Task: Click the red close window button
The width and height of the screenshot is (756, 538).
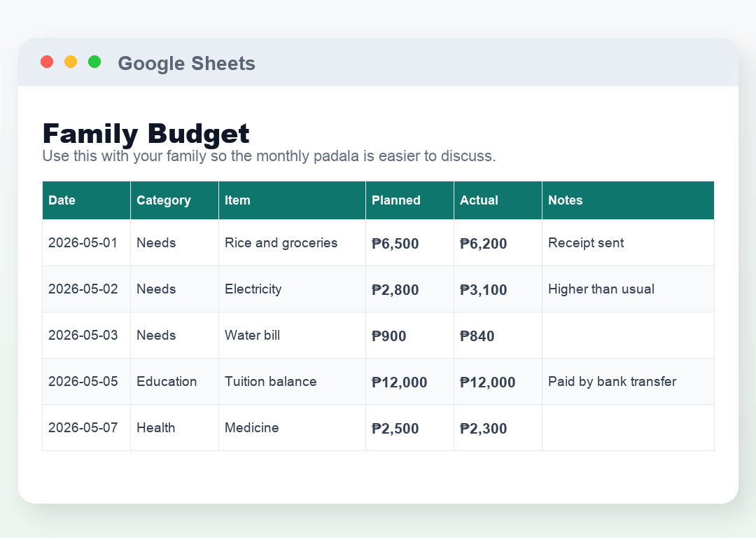Action: pyautogui.click(x=47, y=62)
